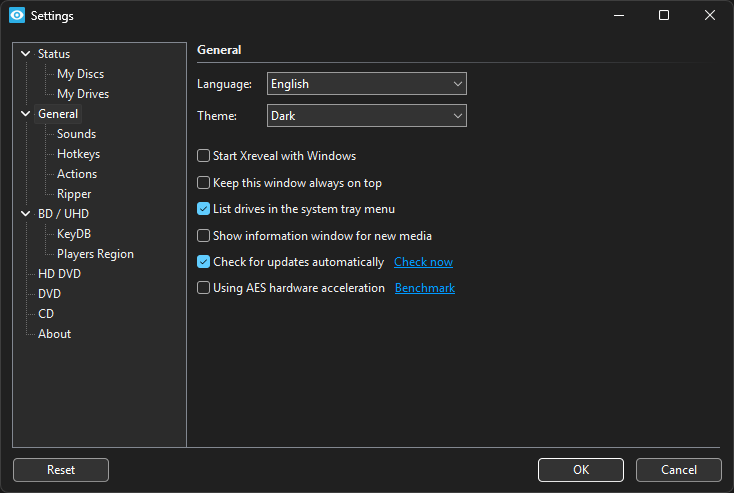The image size is (734, 493).
Task: Click the Benchmark link
Action: tap(424, 288)
